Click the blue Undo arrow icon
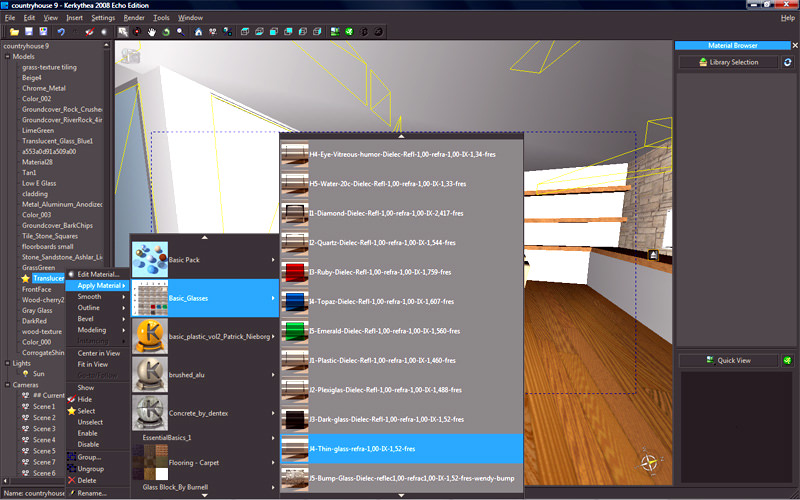 pyautogui.click(x=61, y=32)
